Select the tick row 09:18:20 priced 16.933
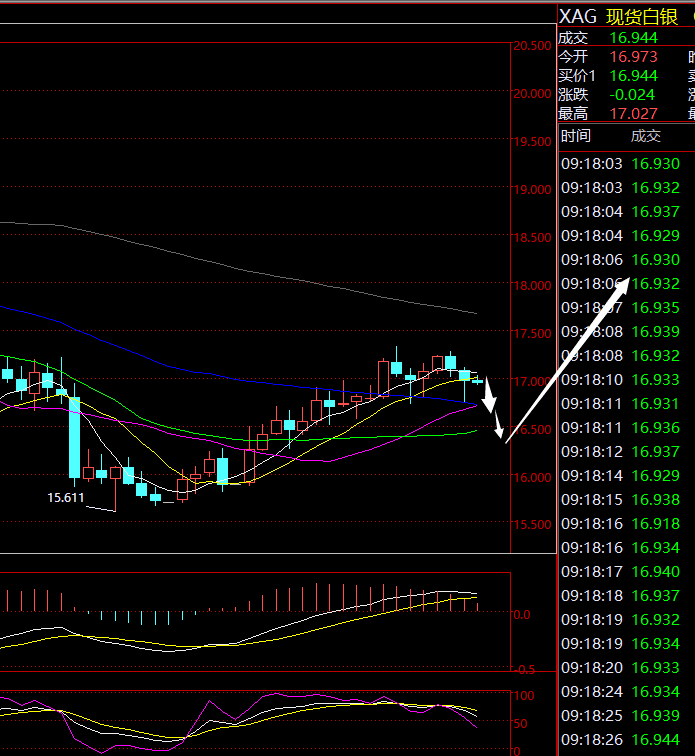Screen dimensions: 695x756 (620, 668)
